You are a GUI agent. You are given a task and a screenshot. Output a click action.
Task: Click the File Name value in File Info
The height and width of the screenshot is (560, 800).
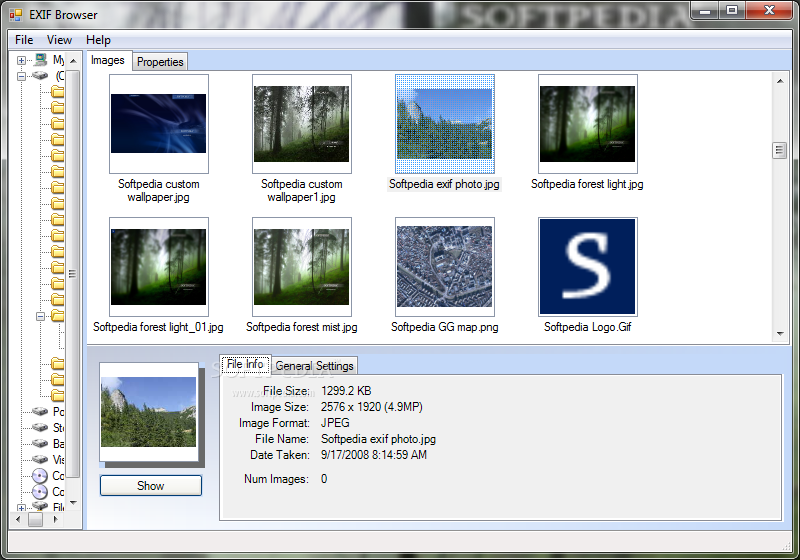tap(378, 439)
